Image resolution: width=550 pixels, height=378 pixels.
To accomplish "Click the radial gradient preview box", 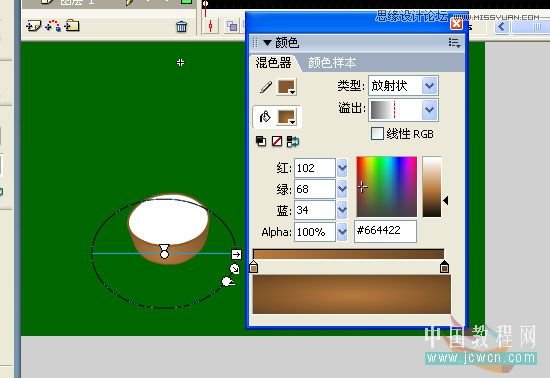I will click(351, 294).
